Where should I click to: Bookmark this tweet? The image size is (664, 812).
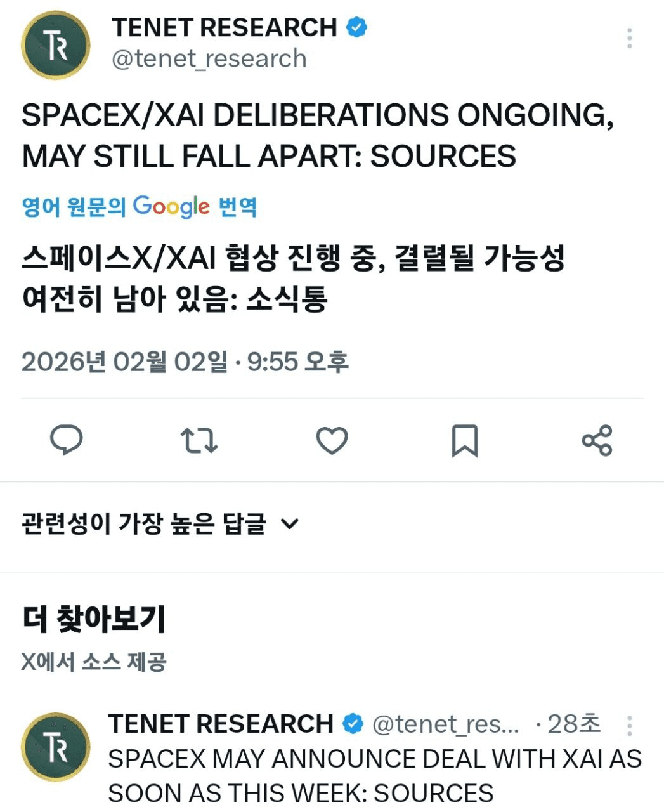464,440
